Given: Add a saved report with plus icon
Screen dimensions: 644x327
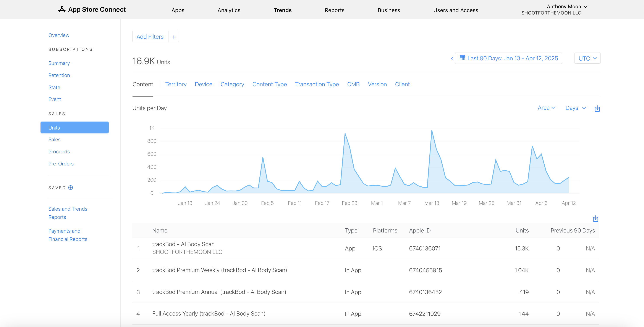Looking at the screenshot, I should (71, 188).
